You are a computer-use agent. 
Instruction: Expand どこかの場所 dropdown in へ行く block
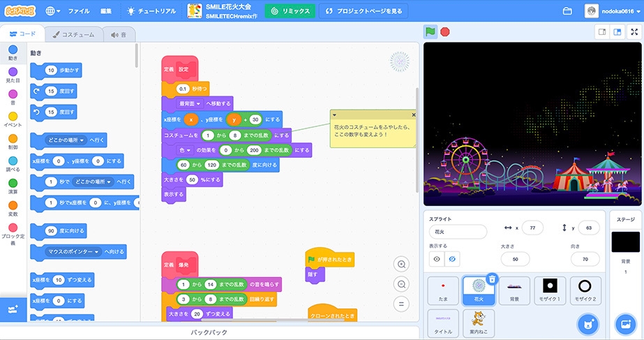tap(66, 140)
